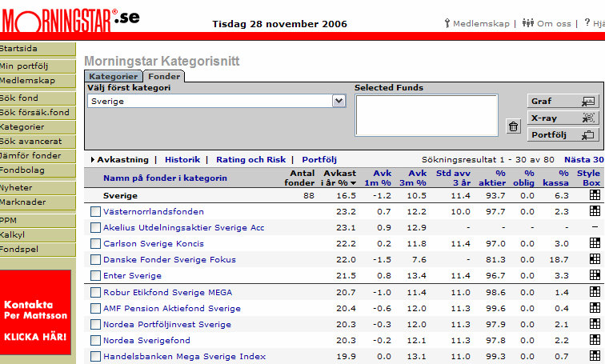
Task: Open the Style Box icon for Sverige category row
Action: pyautogui.click(x=595, y=195)
